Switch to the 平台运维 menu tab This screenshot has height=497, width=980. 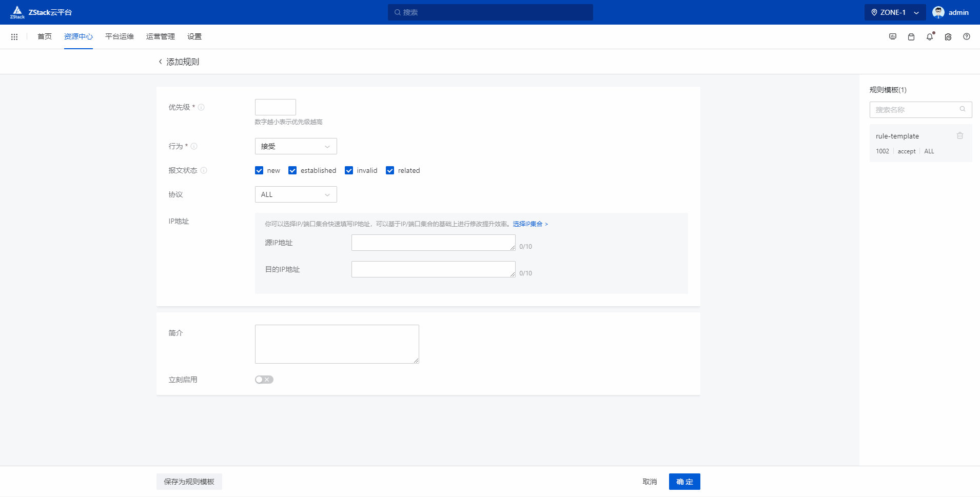pos(120,37)
